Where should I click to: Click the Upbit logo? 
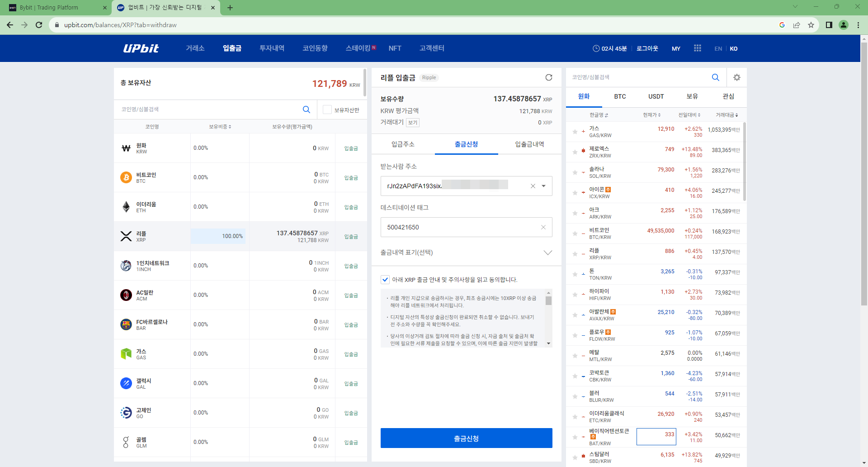[x=141, y=48]
